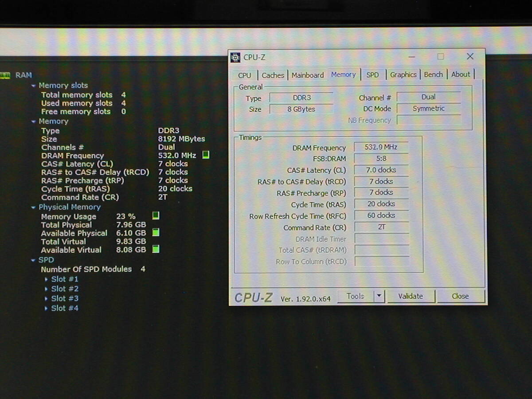Open the About tab
This screenshot has height=399, width=532.
461,74
